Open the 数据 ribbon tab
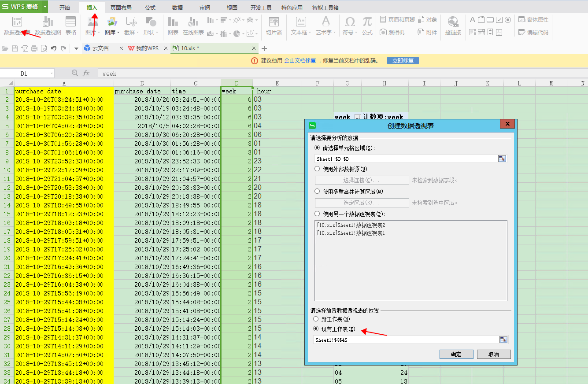This screenshot has width=588, height=384. 178,7
